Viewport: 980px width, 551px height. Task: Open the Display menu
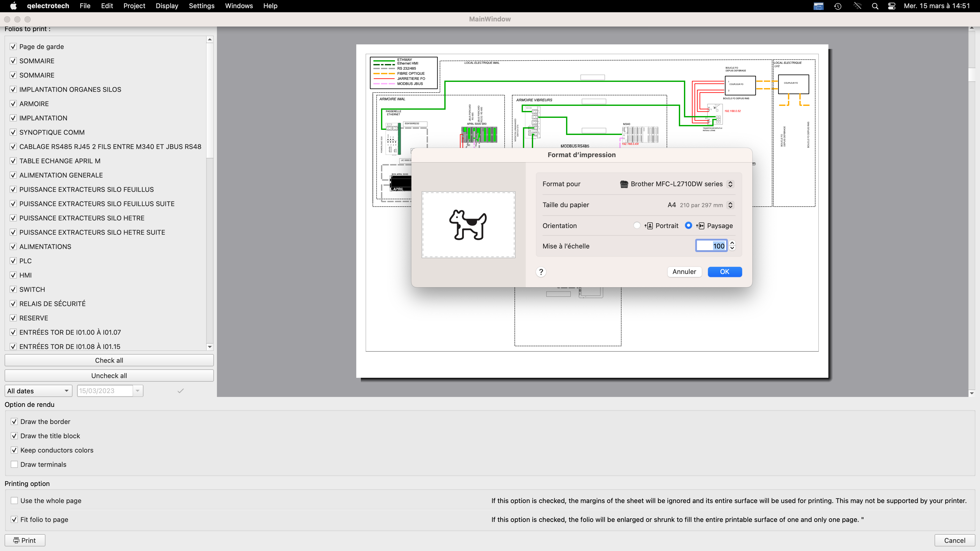point(167,6)
